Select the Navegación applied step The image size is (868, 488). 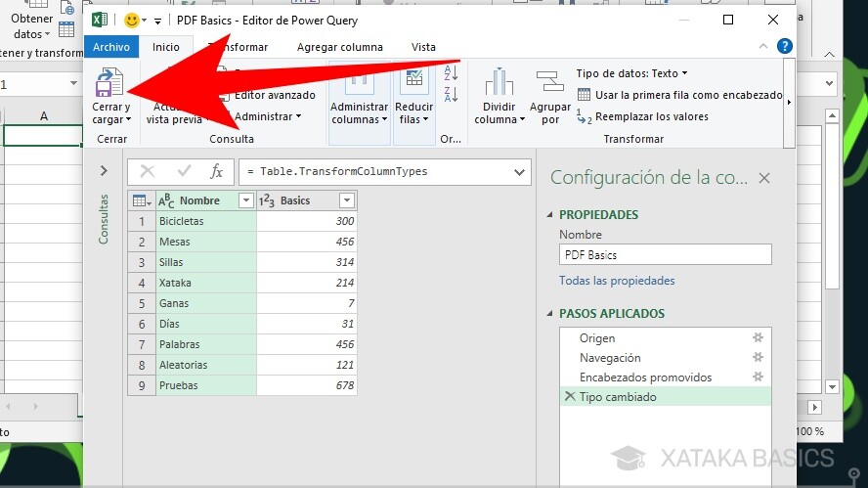click(x=610, y=358)
